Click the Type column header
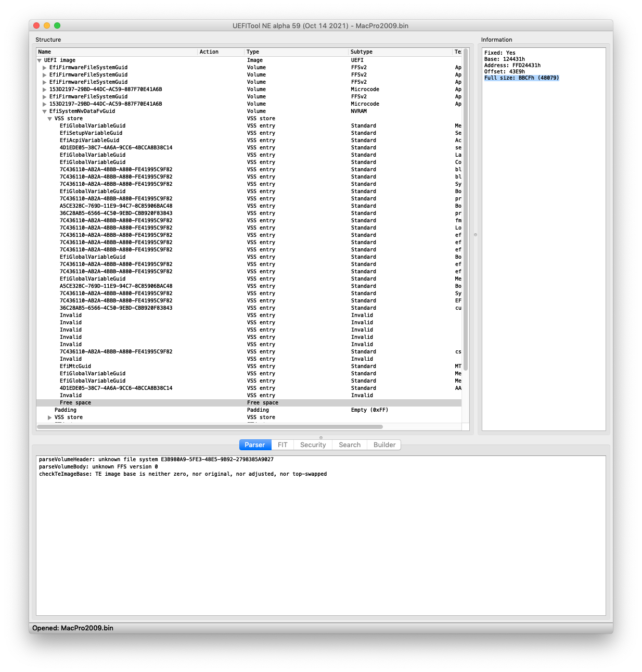 297,52
